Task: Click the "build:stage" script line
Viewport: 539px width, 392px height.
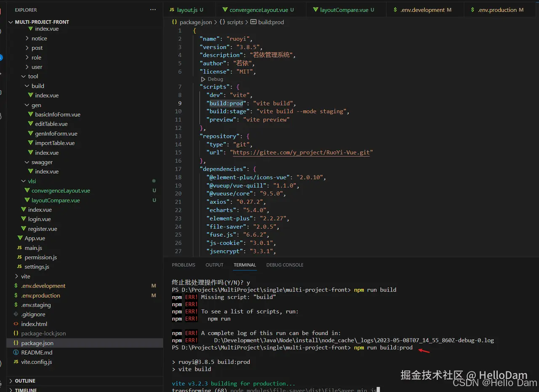Action: (278, 111)
